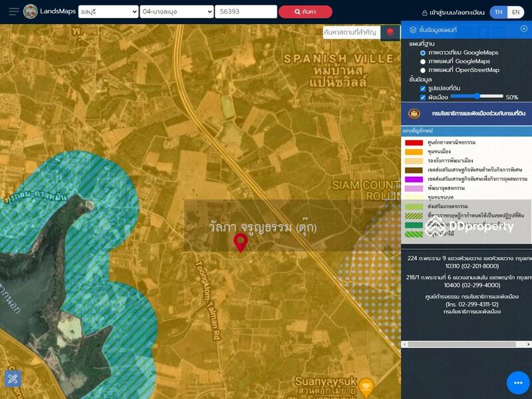
Task: Open the district dropdown showing 04-บางละมุง
Action: point(177,12)
